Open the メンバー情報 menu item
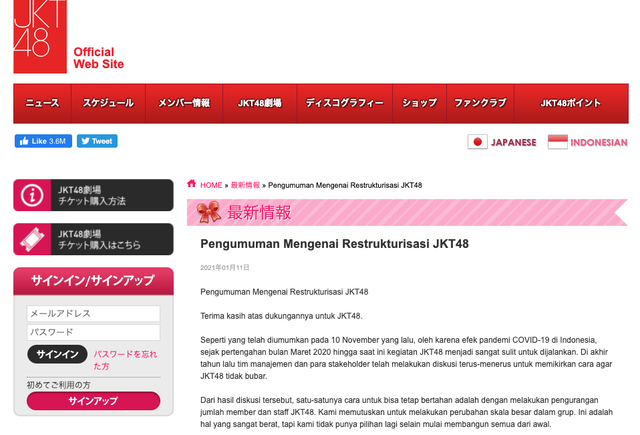This screenshot has width=640, height=435. tap(184, 103)
